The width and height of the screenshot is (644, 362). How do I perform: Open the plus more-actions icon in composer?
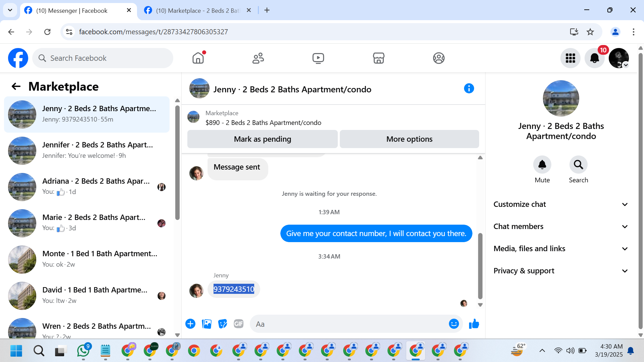(190, 324)
